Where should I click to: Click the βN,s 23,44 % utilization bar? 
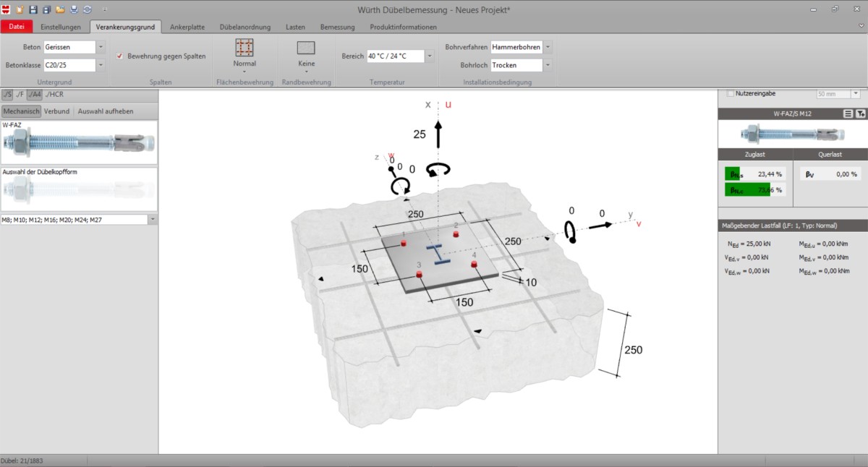click(754, 174)
